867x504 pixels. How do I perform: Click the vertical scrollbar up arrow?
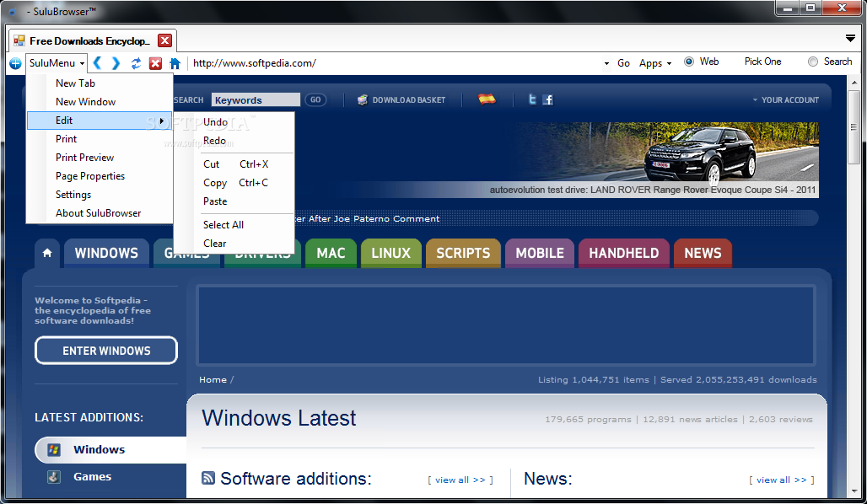click(854, 83)
